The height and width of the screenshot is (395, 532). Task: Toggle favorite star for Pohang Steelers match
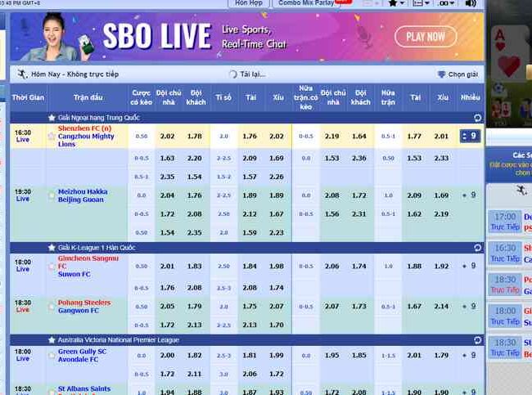(52, 307)
